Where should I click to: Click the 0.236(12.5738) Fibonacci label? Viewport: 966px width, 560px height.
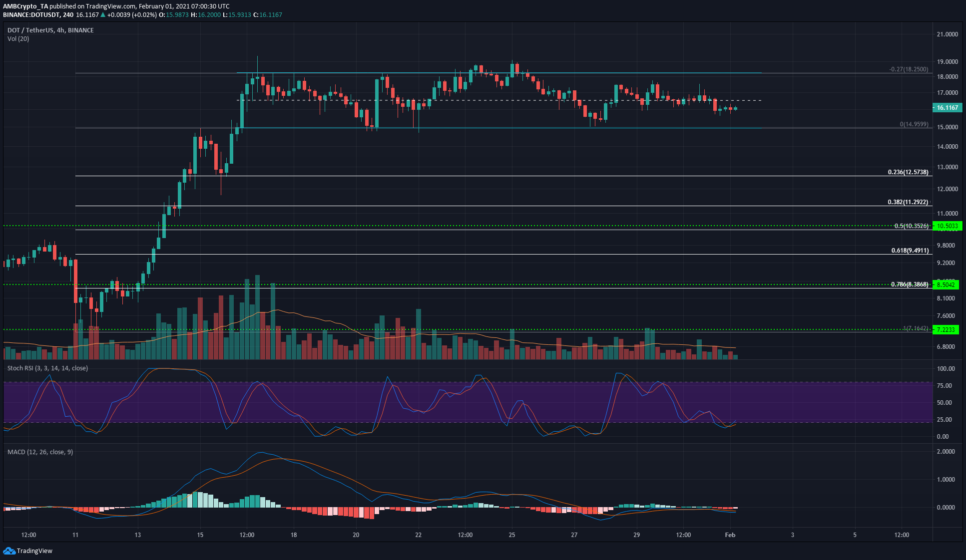point(908,172)
